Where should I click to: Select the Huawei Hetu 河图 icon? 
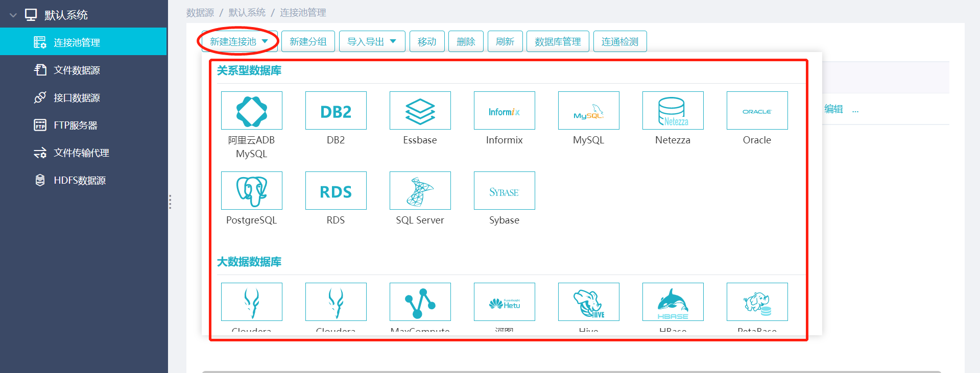click(505, 302)
